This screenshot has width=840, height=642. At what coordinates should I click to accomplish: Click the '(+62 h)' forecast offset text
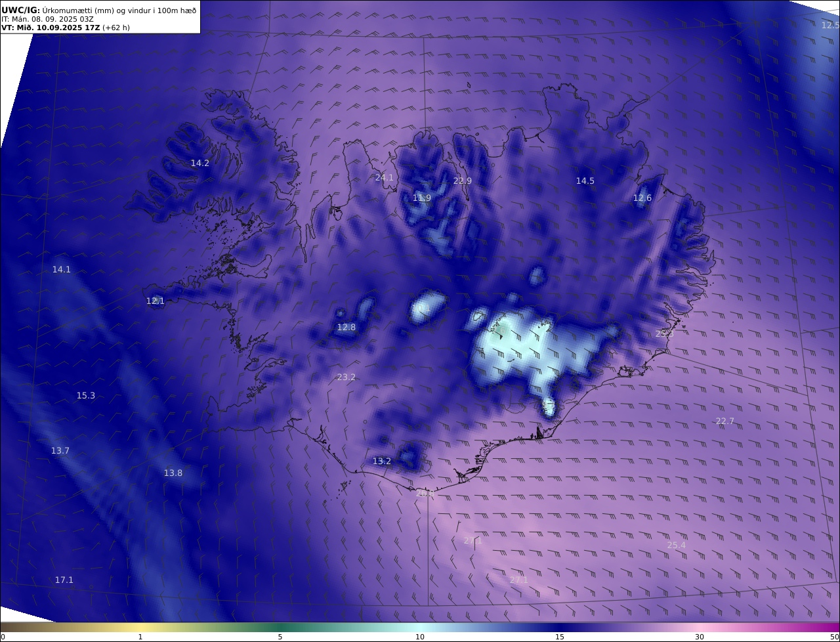116,28
